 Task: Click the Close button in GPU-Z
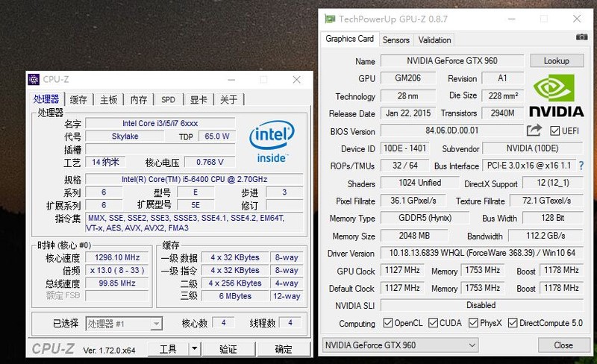[563, 345]
